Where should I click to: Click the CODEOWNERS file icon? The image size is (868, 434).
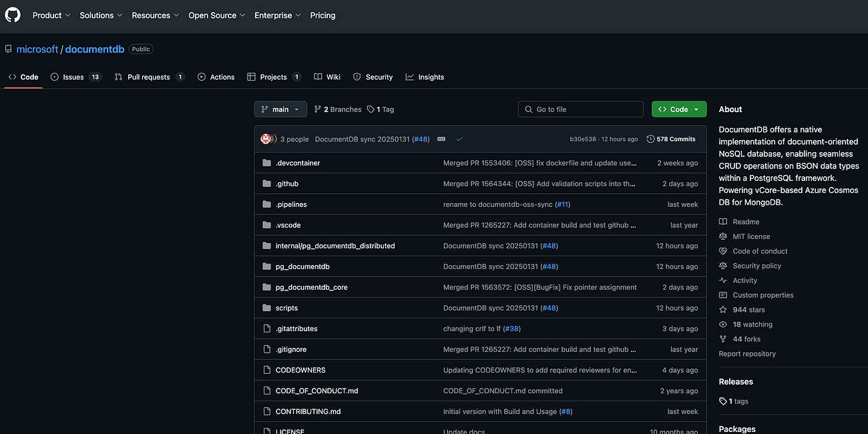click(267, 370)
